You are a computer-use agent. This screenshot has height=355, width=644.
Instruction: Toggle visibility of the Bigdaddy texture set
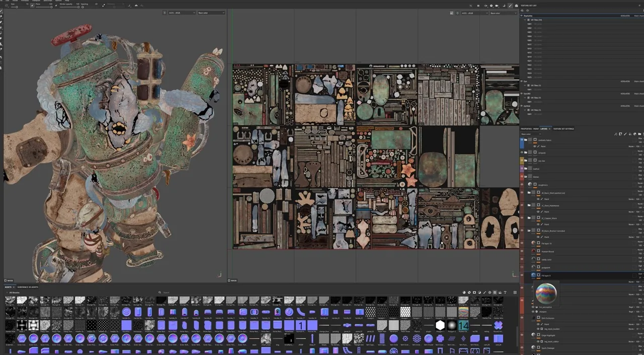coord(522,16)
